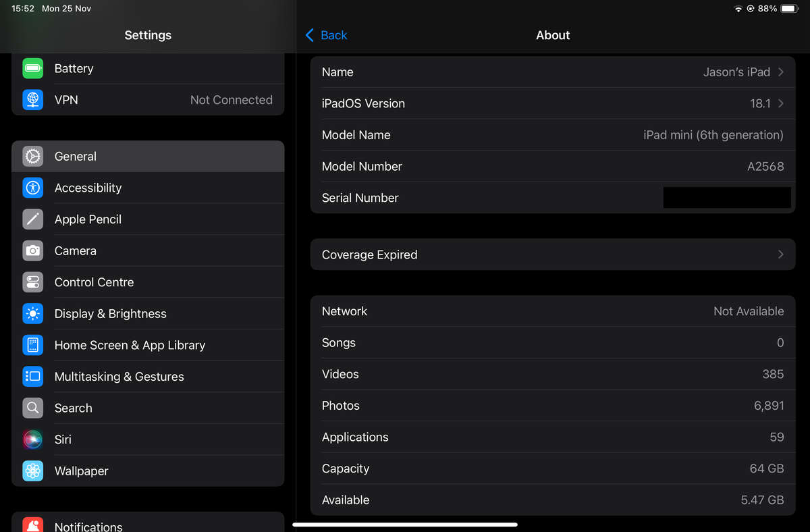Tap the Camera settings icon
Image resolution: width=810 pixels, height=532 pixels.
[32, 250]
